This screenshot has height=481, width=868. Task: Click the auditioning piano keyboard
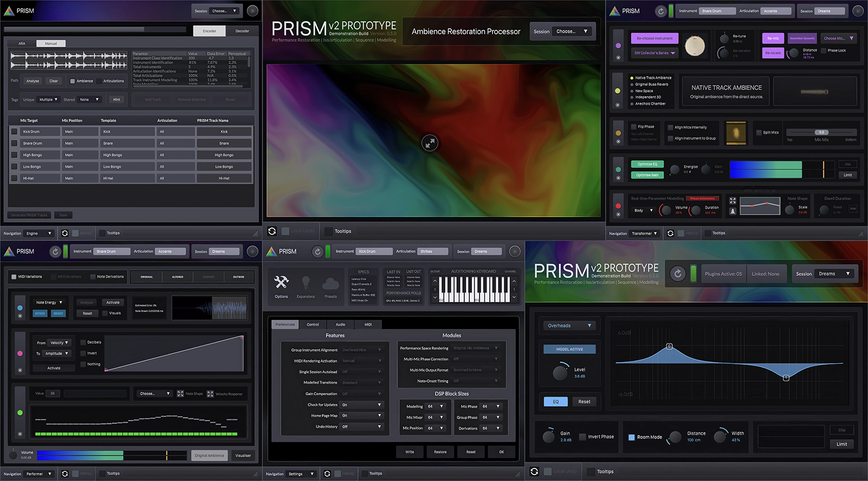(474, 289)
